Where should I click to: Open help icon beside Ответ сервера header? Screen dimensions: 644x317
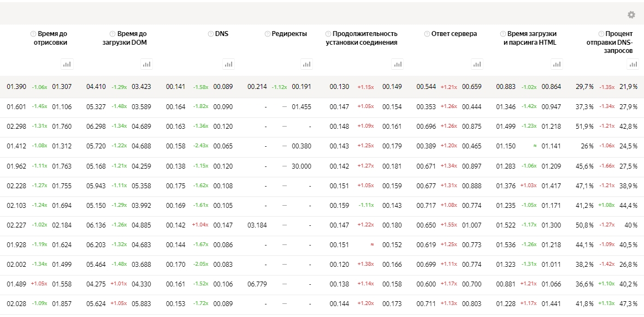tap(427, 34)
